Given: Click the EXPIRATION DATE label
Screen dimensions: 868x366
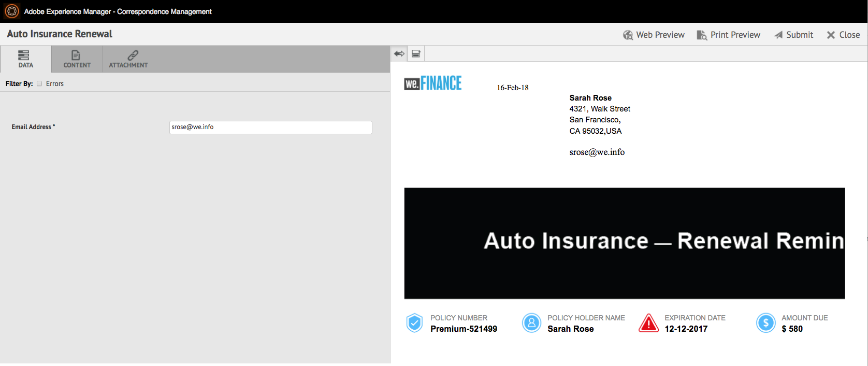Looking at the screenshot, I should point(695,318).
